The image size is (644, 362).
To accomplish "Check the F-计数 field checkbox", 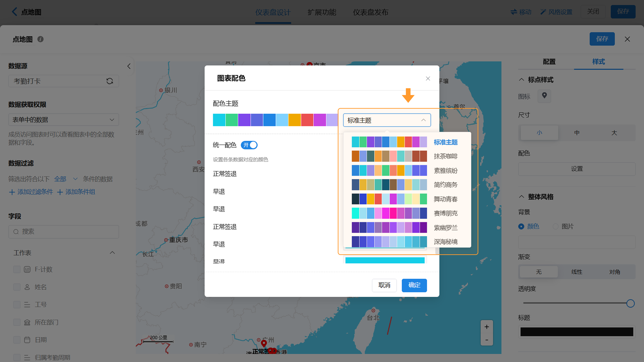I will pyautogui.click(x=17, y=269).
